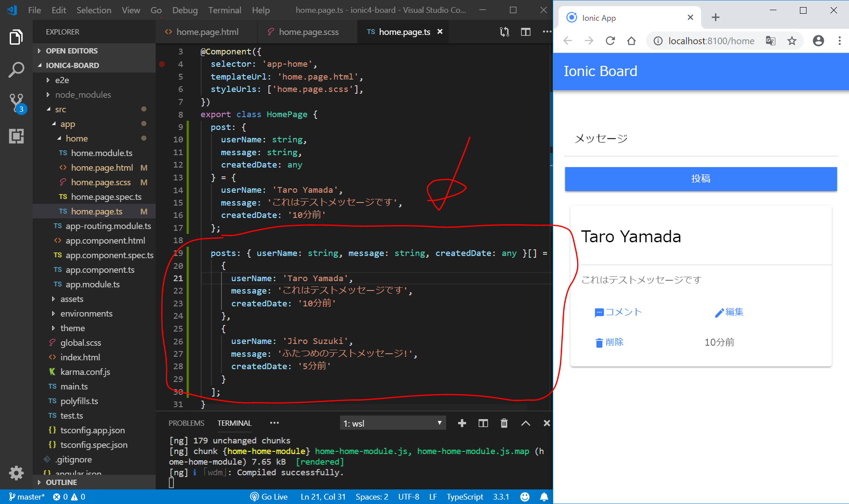
Task: Toggle breakpoint on line 4
Action: tap(162, 64)
